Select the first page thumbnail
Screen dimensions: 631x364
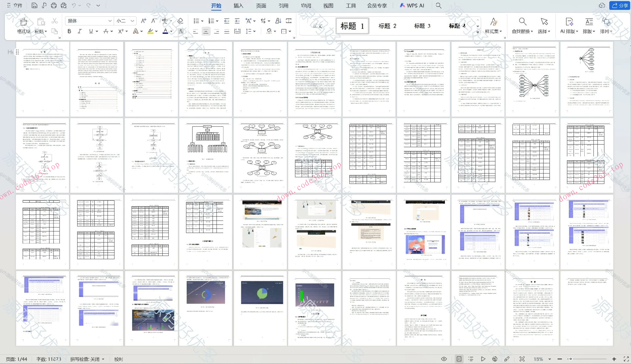(x=43, y=79)
